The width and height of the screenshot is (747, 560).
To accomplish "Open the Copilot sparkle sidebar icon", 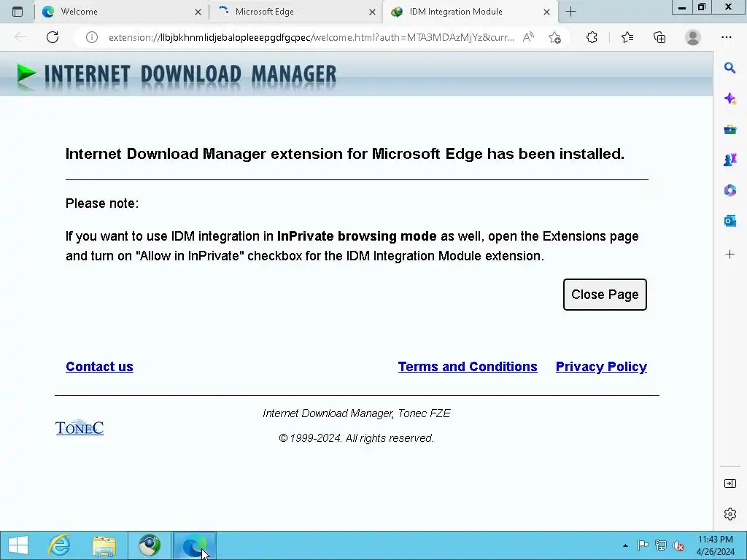I will point(729,98).
